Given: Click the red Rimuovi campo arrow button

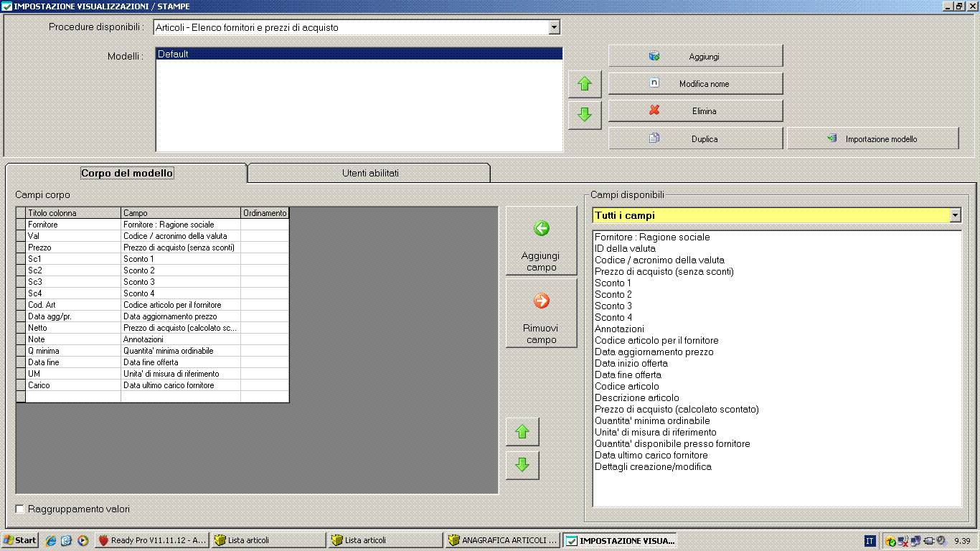Looking at the screenshot, I should (541, 314).
